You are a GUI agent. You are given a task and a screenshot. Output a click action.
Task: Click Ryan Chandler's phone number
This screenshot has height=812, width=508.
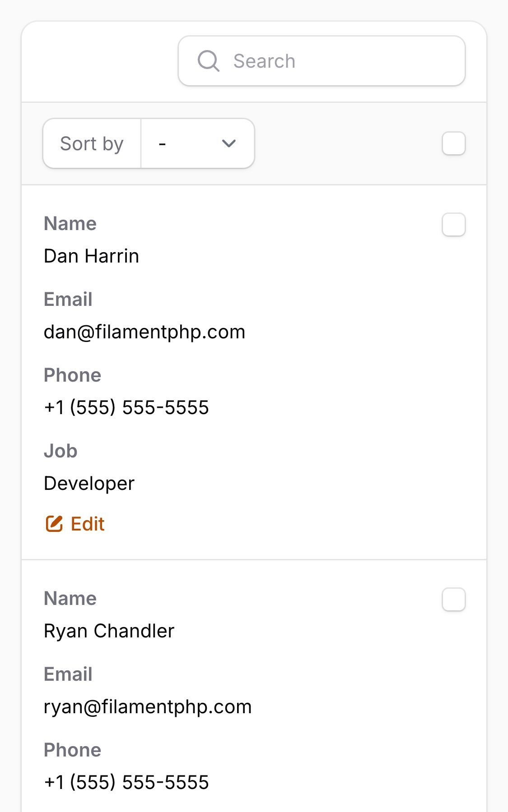(126, 782)
